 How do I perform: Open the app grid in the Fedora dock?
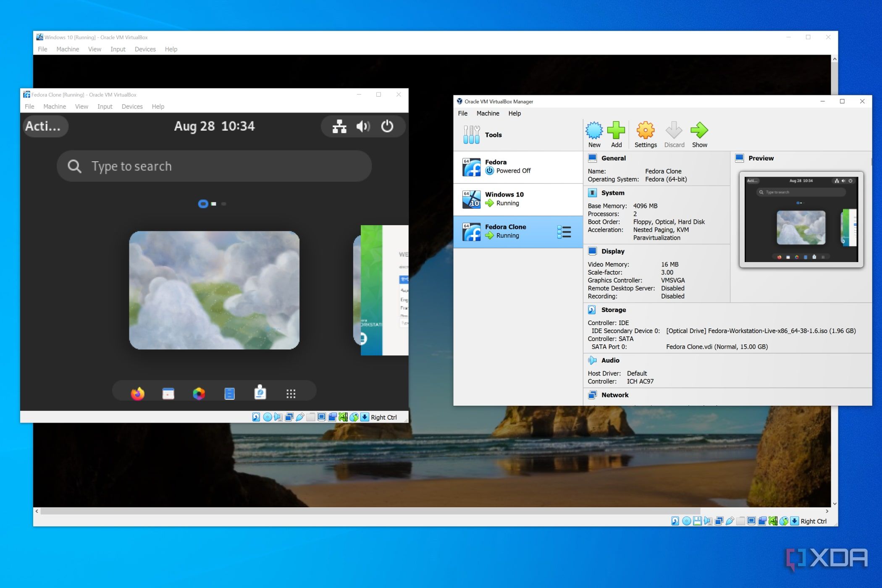(291, 394)
